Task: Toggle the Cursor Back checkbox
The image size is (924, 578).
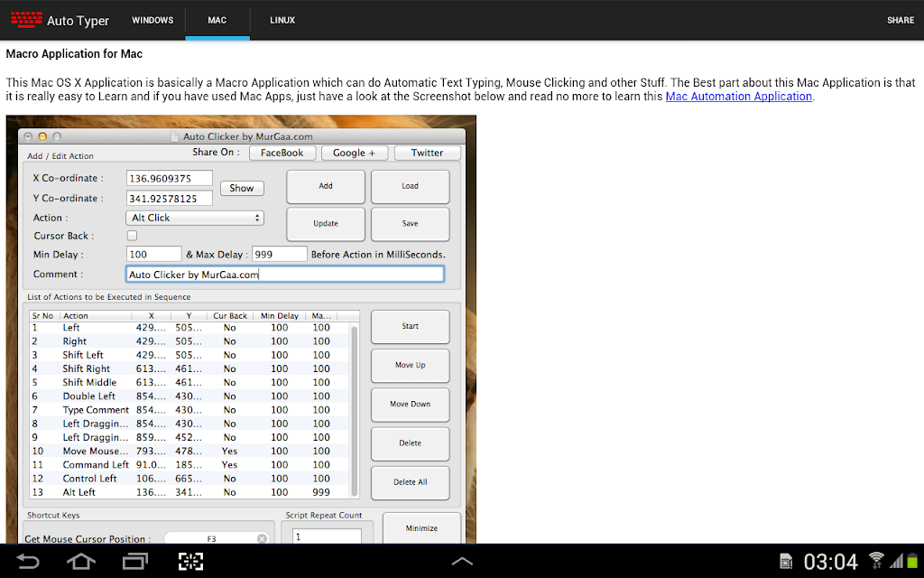Action: coord(132,236)
